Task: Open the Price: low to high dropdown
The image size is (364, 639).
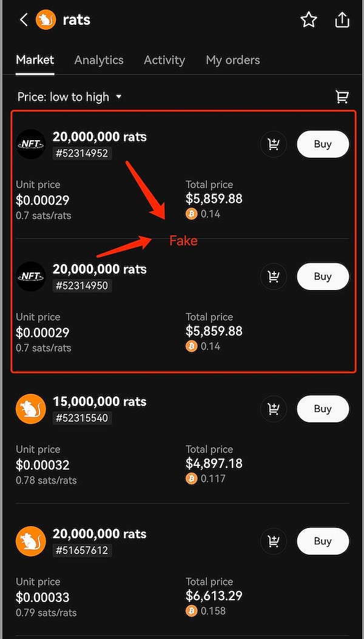Action: click(70, 97)
